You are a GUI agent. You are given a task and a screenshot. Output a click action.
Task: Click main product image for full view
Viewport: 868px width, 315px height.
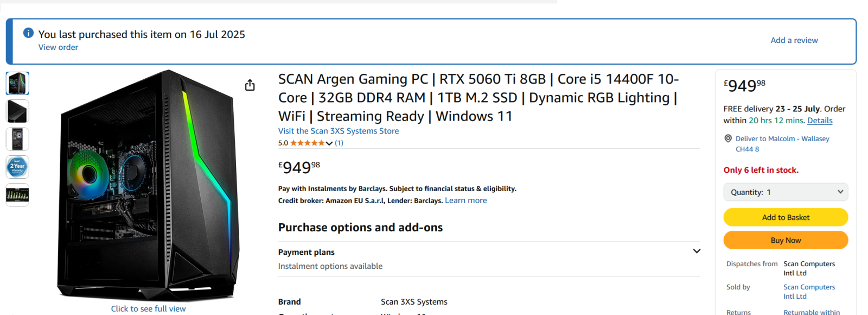point(148,185)
